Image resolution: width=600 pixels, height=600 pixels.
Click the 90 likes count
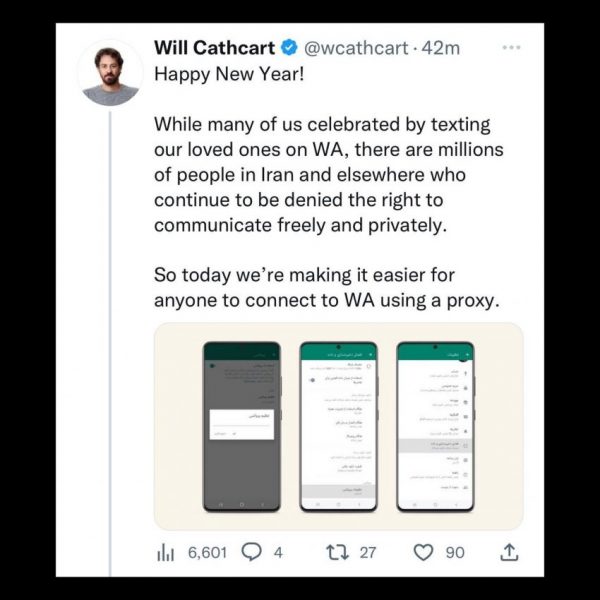coord(455,553)
